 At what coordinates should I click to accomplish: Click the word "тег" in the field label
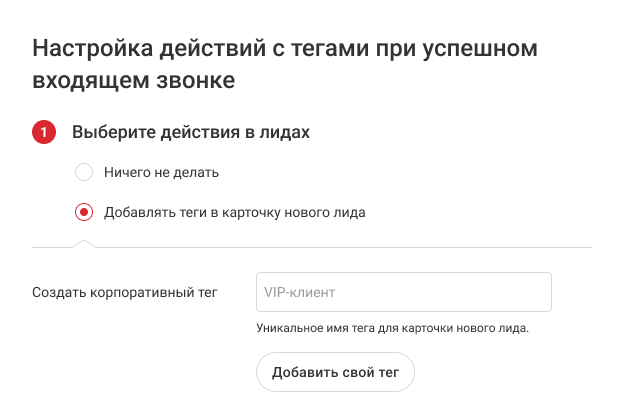(207, 292)
